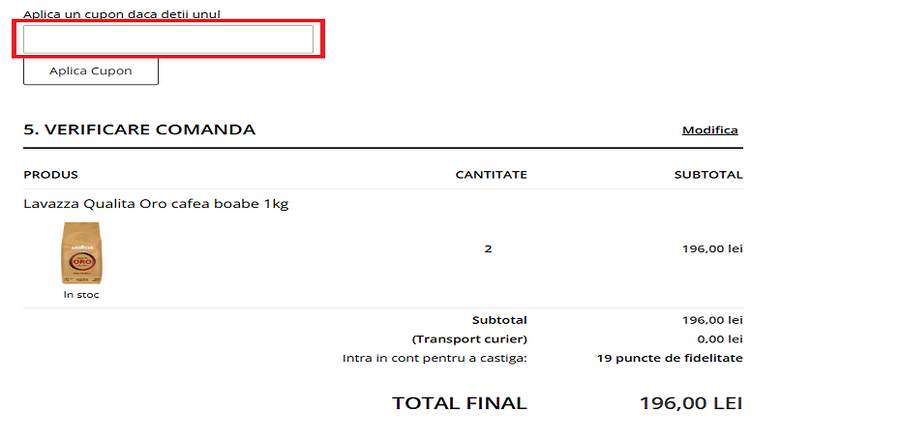Click the Intra in cont text
Image resolution: width=900 pixels, height=435 pixels.
point(434,358)
